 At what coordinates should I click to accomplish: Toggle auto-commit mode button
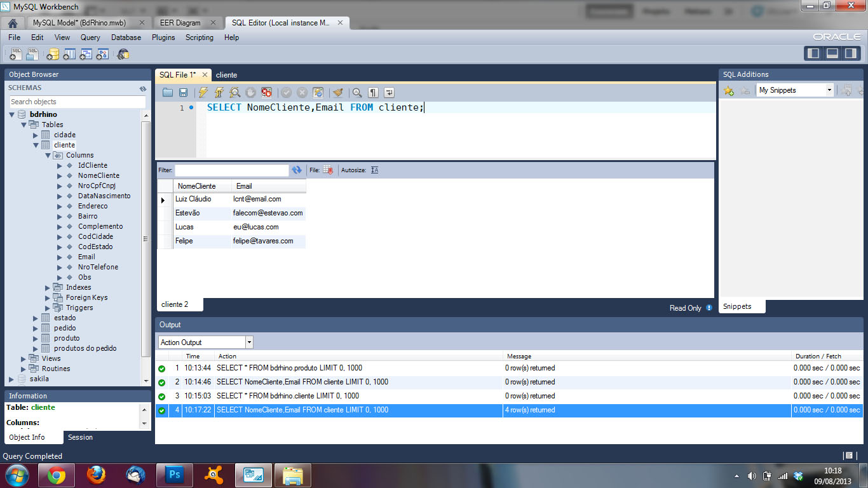point(318,93)
